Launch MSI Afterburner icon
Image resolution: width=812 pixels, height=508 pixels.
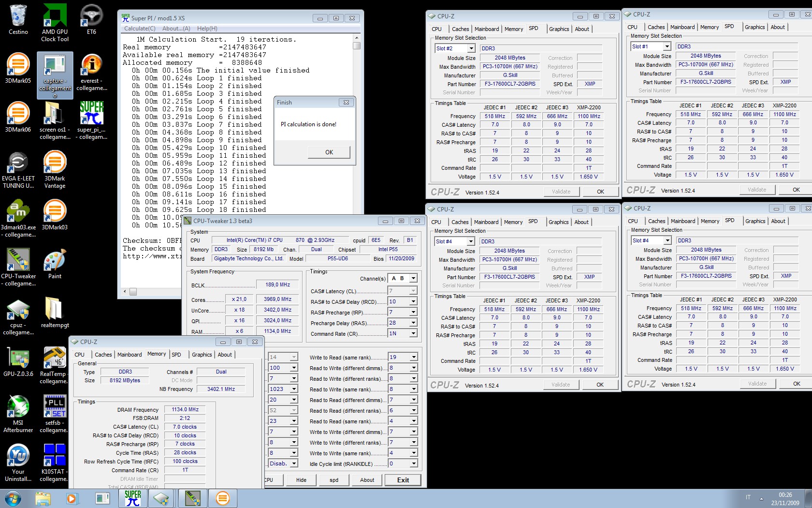tap(18, 414)
